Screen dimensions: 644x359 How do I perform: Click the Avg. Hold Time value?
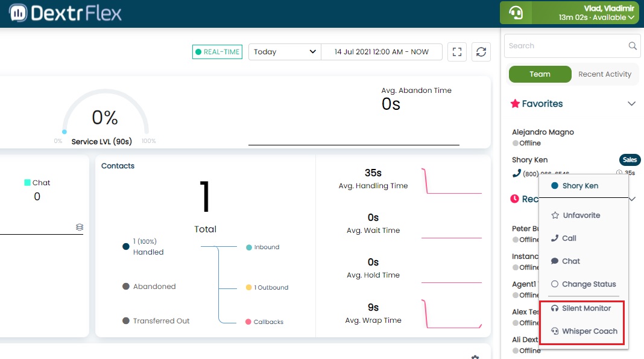pos(373,262)
